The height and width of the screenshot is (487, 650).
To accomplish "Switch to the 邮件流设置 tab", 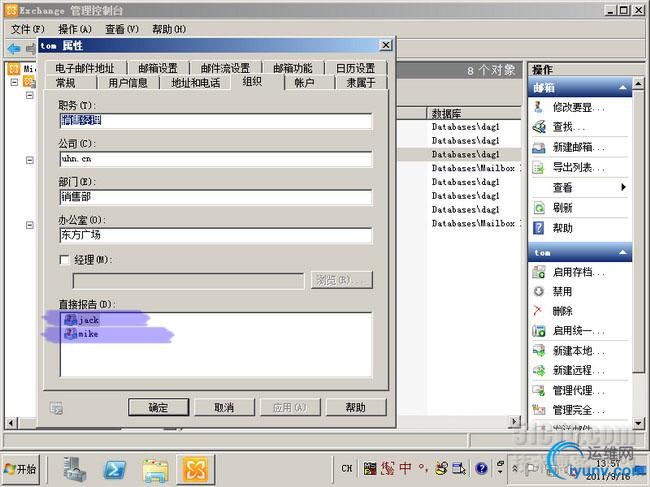I will coord(225,68).
